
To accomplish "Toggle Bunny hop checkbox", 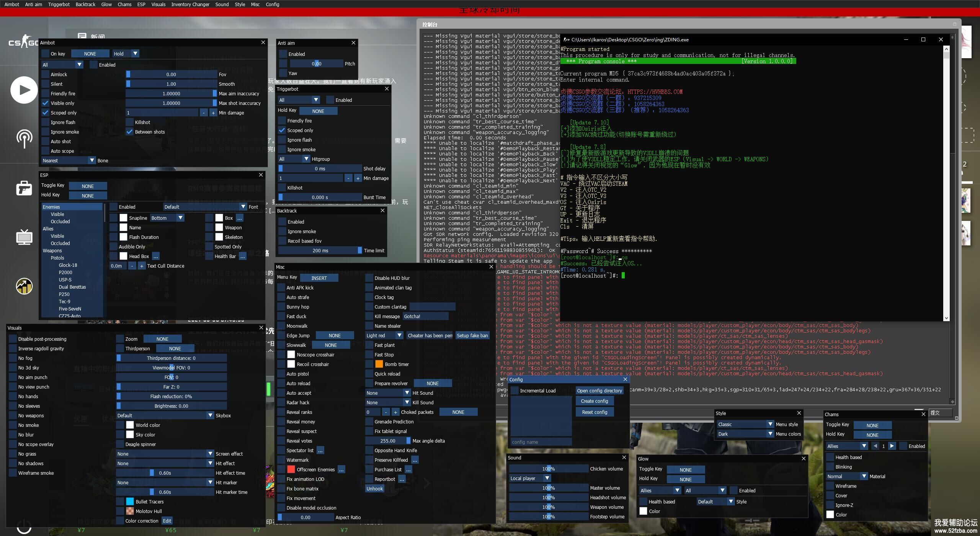I will (281, 307).
